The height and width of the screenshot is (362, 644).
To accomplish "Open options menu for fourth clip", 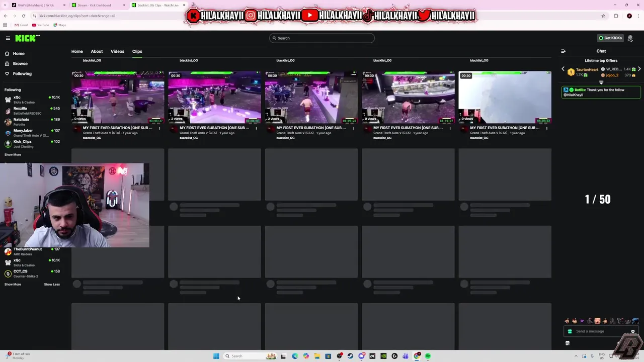I will [x=450, y=128].
